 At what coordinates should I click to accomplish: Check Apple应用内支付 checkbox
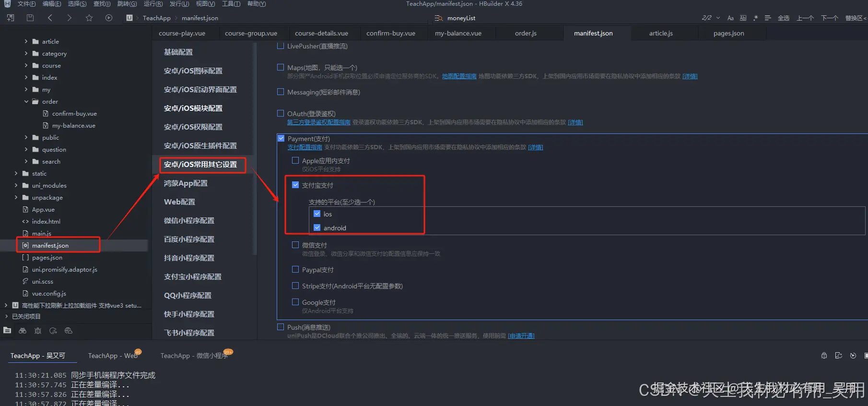point(295,160)
